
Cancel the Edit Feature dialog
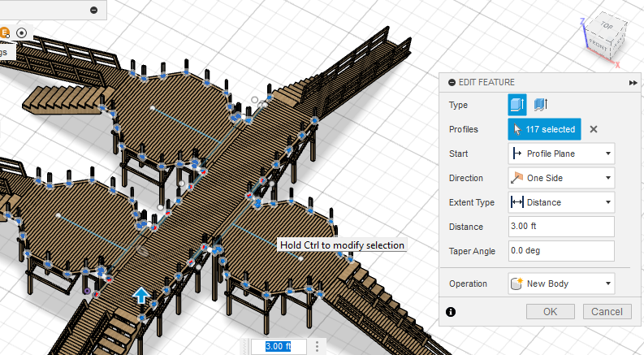(x=607, y=312)
